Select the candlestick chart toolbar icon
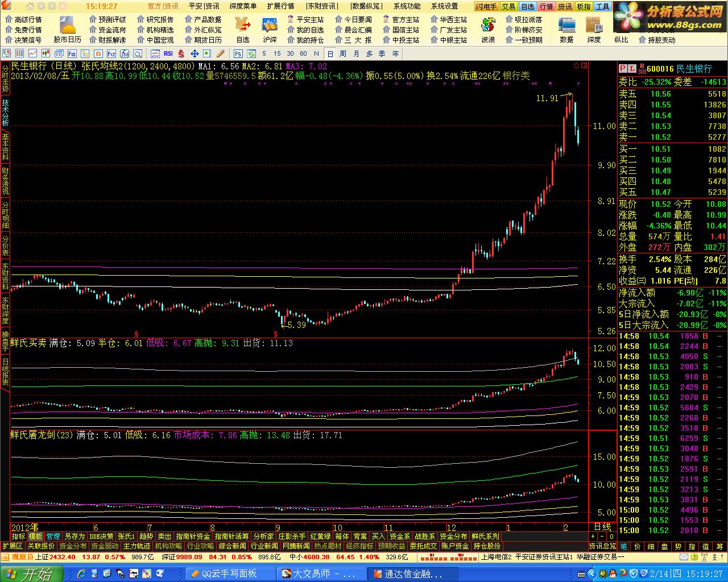728x582 pixels. 45,53
